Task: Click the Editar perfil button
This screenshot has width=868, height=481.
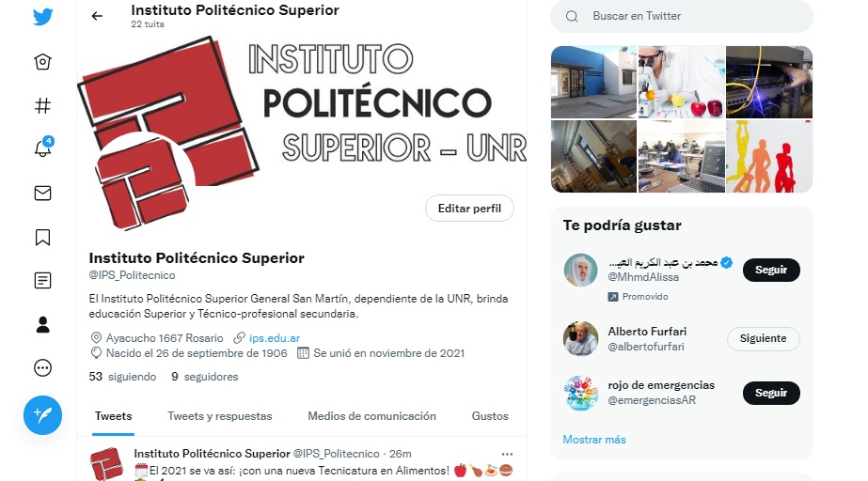Action: (x=469, y=209)
